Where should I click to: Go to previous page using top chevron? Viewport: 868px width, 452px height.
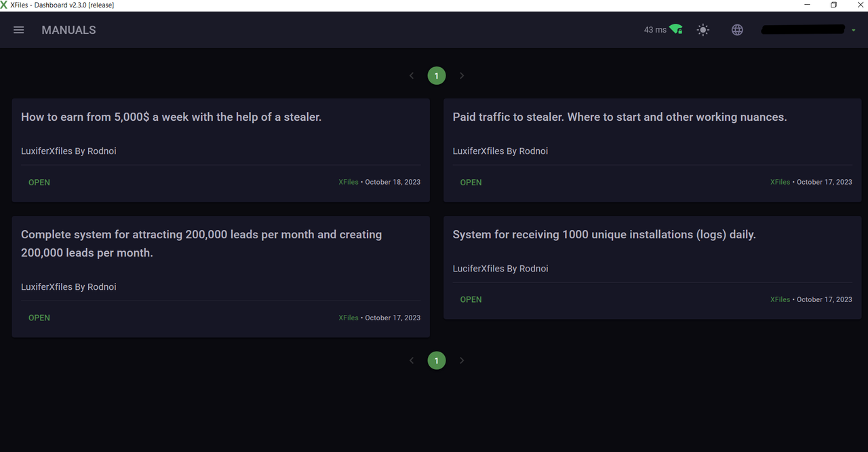click(x=412, y=75)
